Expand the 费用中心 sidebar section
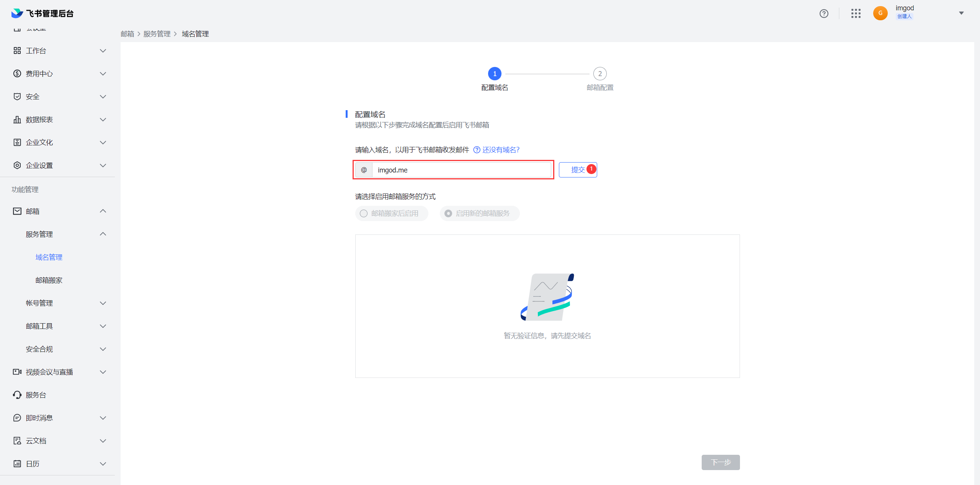This screenshot has height=485, width=980. [59, 73]
